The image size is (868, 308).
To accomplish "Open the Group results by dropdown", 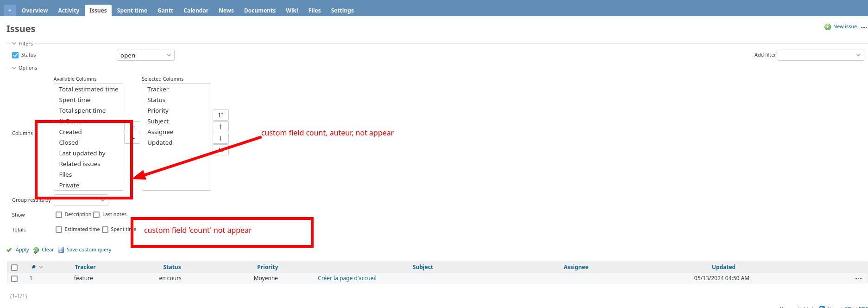I will pyautogui.click(x=81, y=200).
